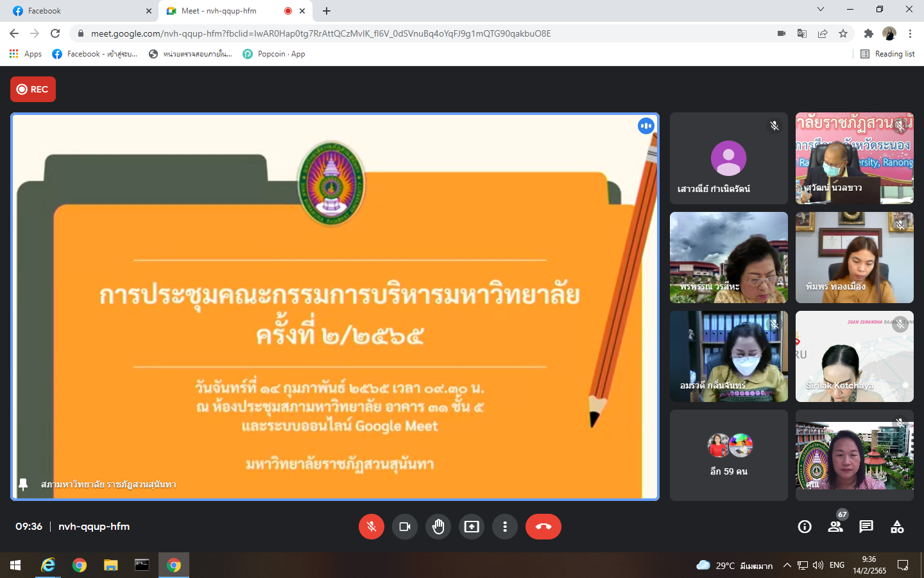The height and width of the screenshot is (578, 924).
Task: Raise hand in the meeting
Action: (x=438, y=527)
